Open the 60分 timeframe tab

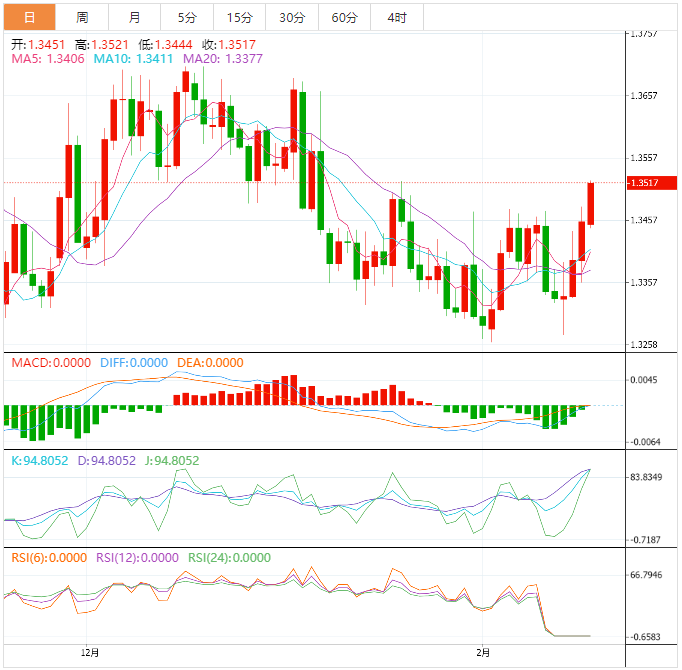(x=344, y=17)
